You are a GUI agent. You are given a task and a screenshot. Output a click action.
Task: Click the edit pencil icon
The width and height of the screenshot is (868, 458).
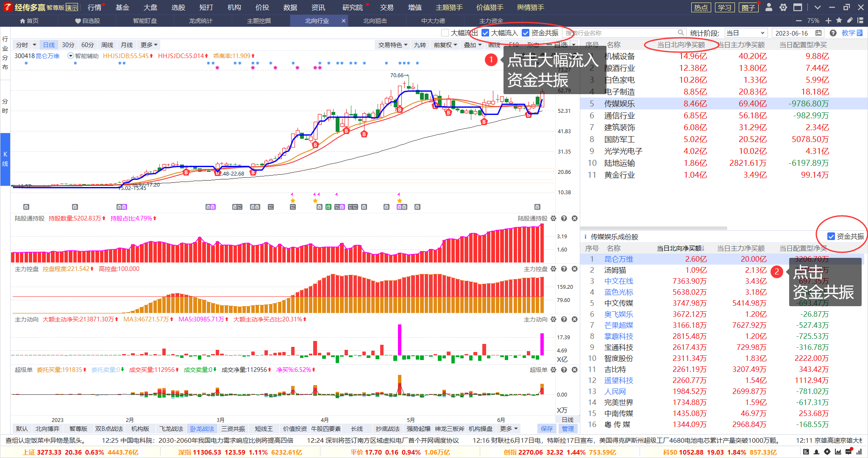pos(850,20)
